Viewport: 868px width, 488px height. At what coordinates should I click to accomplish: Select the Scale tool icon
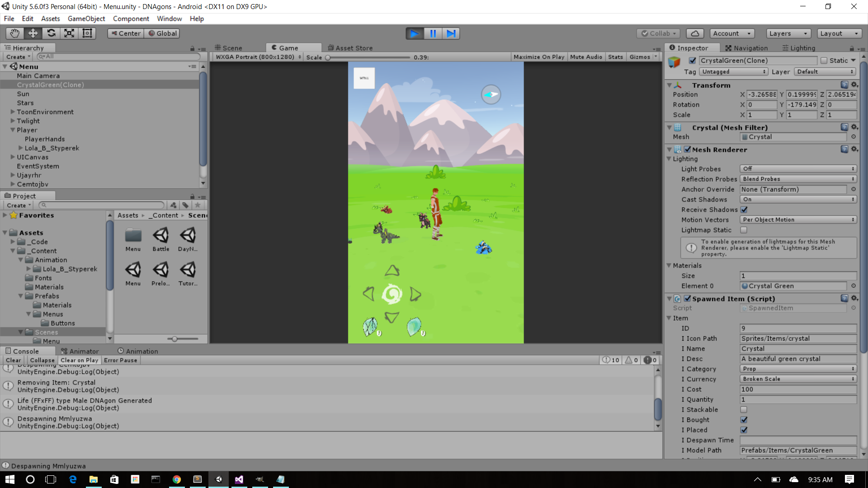click(69, 33)
